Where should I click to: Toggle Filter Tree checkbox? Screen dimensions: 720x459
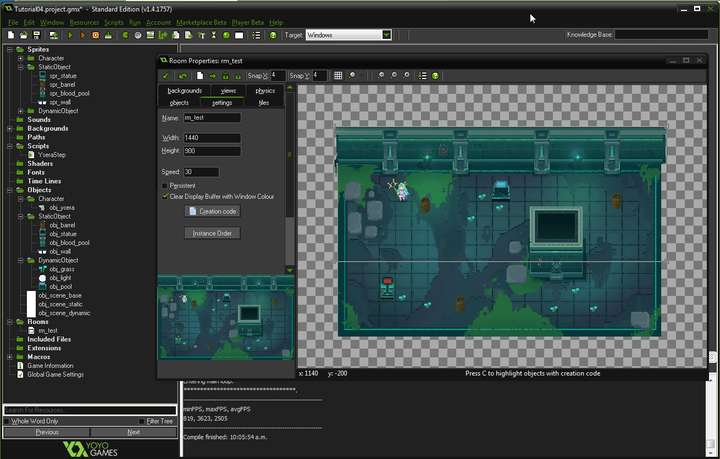(x=142, y=421)
